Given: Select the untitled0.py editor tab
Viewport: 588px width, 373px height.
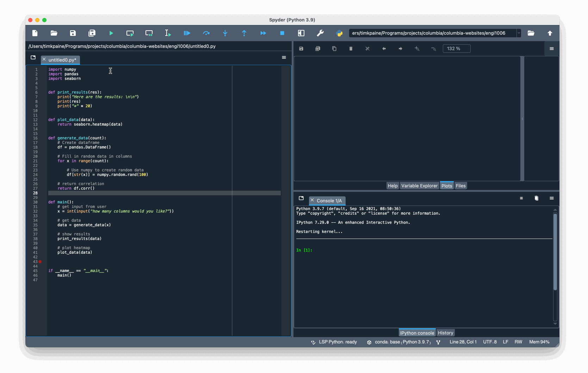Looking at the screenshot, I should click(x=62, y=60).
